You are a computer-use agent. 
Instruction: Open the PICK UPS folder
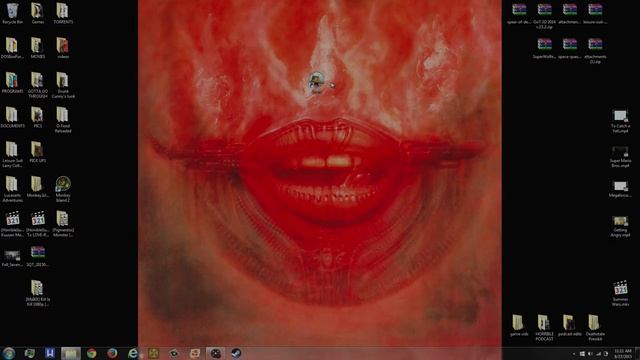pos(38,152)
